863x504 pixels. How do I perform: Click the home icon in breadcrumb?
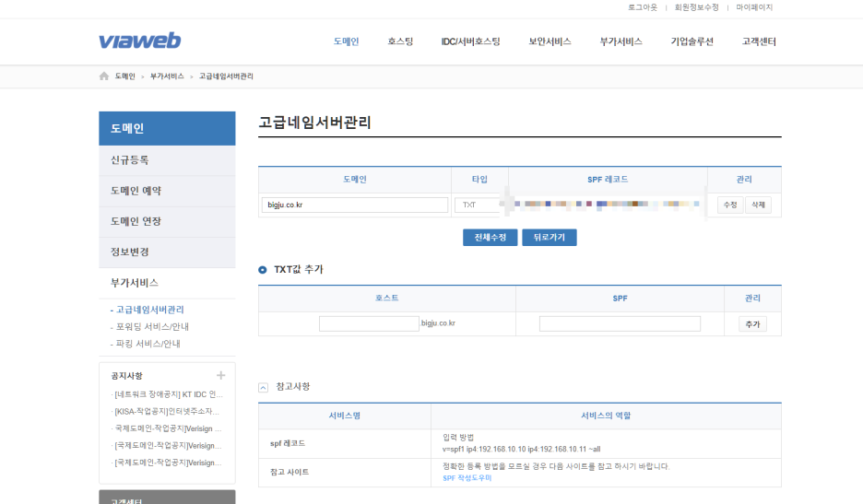click(x=104, y=76)
